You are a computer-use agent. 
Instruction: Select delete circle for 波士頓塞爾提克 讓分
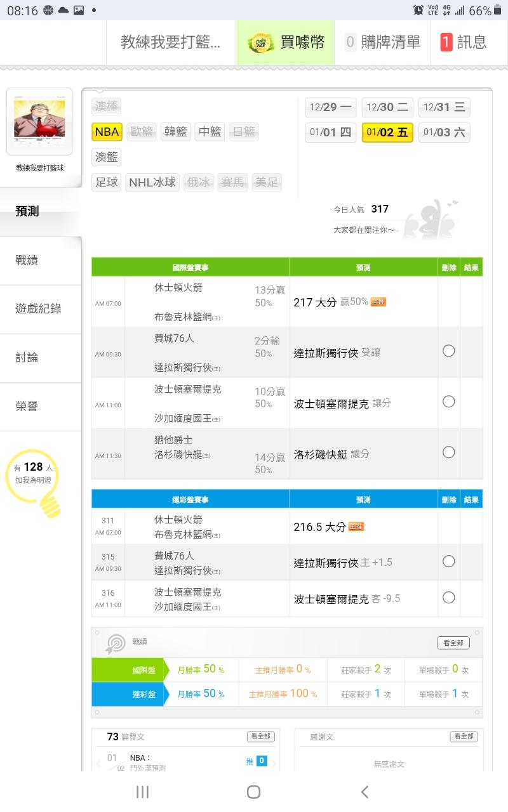click(448, 402)
